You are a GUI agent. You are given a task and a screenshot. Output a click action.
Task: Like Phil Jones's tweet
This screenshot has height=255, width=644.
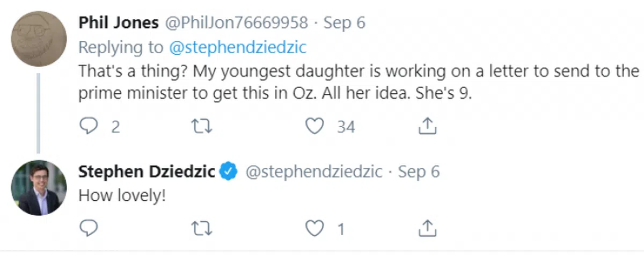[314, 127]
